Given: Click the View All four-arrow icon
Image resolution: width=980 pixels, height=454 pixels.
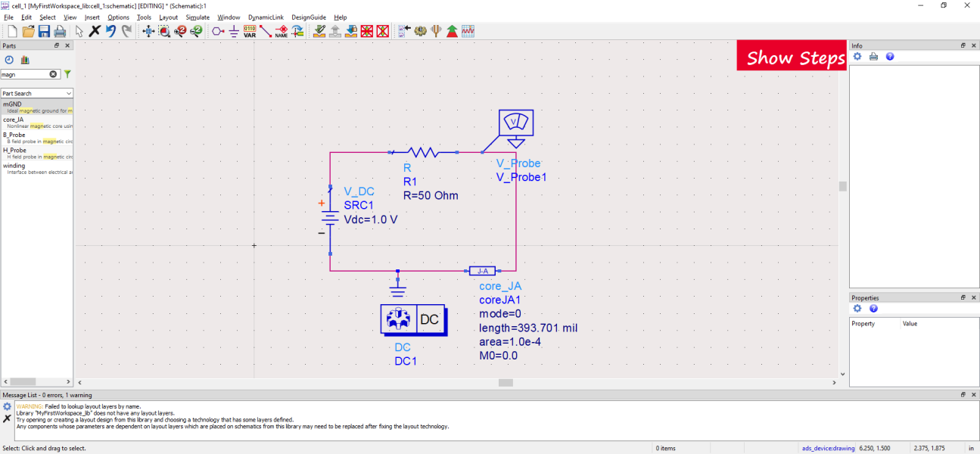Looking at the screenshot, I should (x=148, y=31).
